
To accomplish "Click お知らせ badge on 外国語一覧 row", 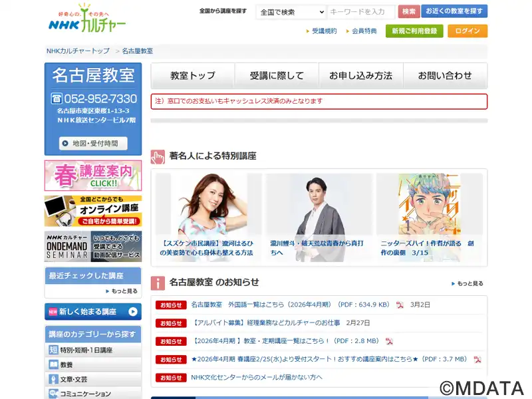I will [171, 305].
